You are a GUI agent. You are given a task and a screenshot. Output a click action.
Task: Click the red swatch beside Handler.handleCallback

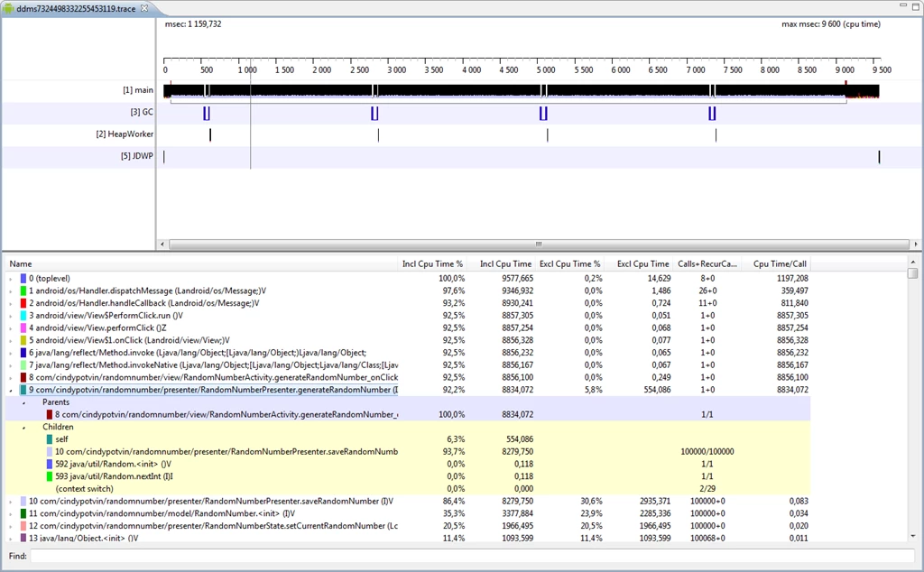23,303
